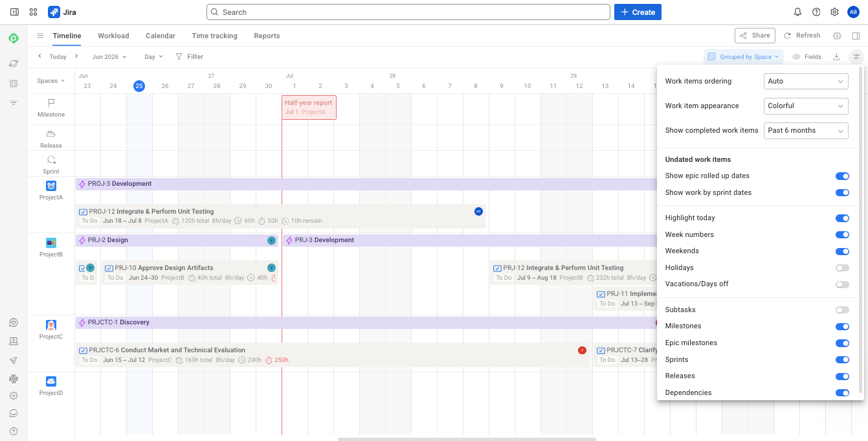Enable the Holidays switch
Viewport: 868px width, 441px height.
click(x=842, y=268)
